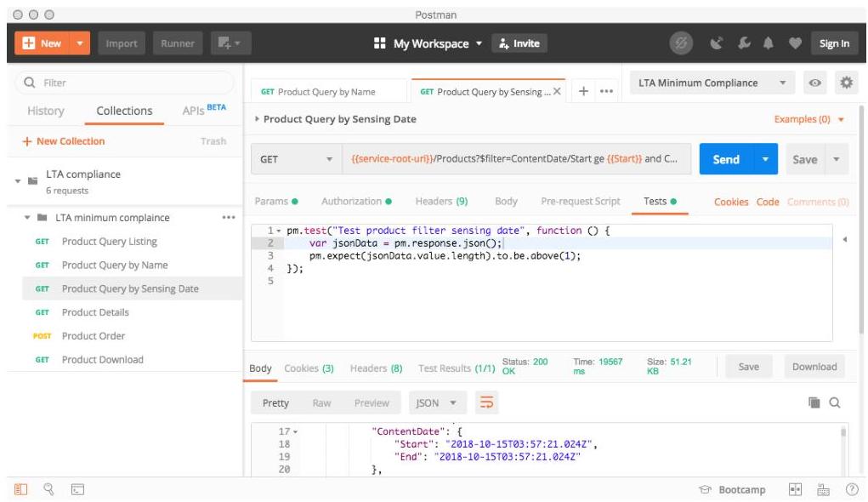Click the environment quick look eye icon
Image resolution: width=868 pixels, height=502 pixels.
point(814,83)
